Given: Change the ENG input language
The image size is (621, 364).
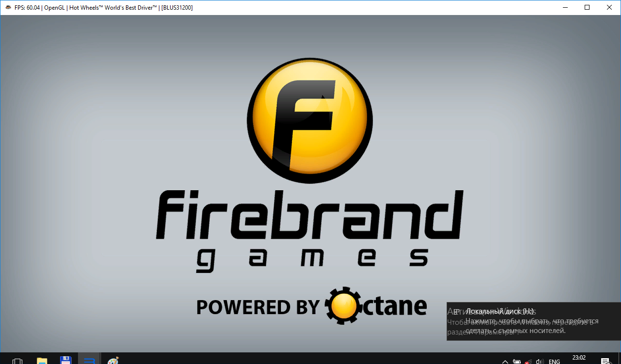Looking at the screenshot, I should click(x=554, y=361).
